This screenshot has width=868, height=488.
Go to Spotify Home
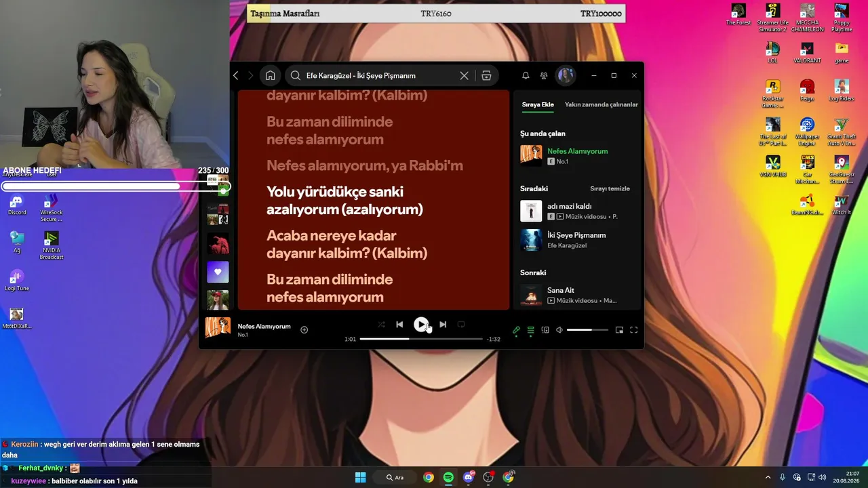(x=270, y=75)
